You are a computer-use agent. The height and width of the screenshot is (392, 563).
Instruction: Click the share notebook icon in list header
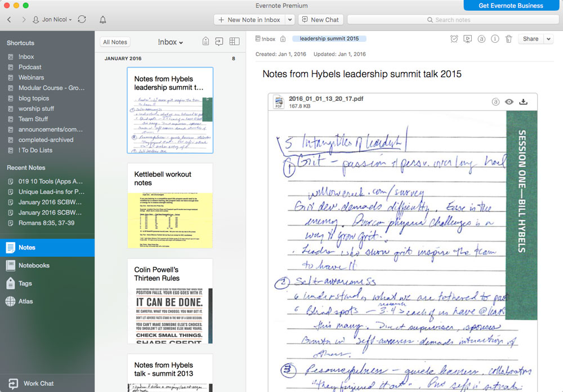[x=219, y=42]
